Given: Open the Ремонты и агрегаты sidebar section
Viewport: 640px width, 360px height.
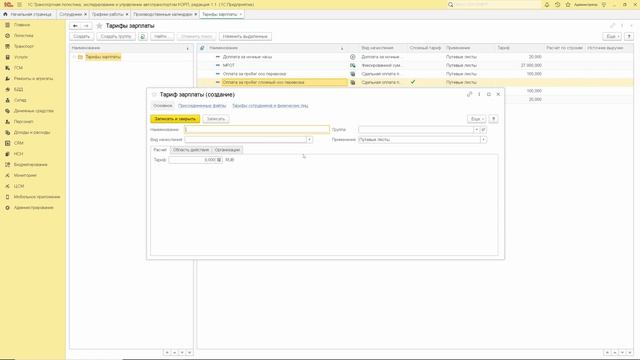Looking at the screenshot, I should click(x=33, y=78).
